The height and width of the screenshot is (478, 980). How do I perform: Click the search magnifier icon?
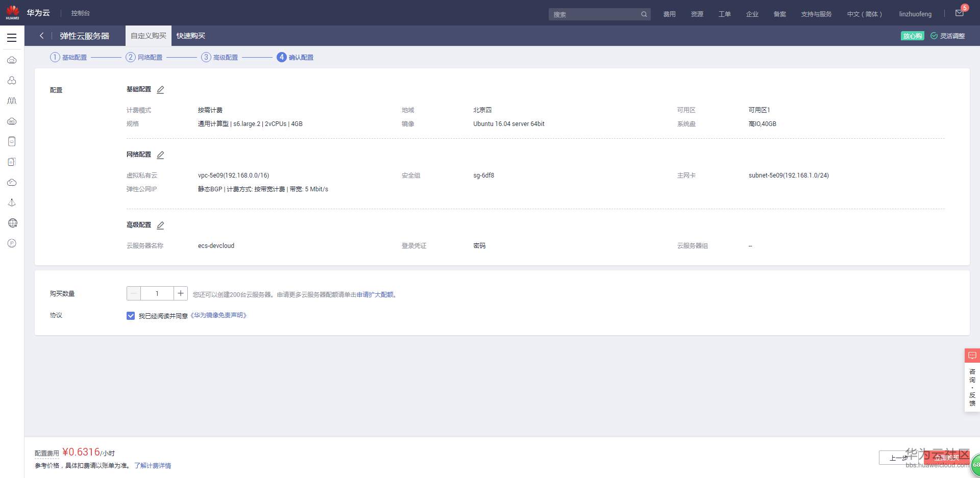click(644, 14)
